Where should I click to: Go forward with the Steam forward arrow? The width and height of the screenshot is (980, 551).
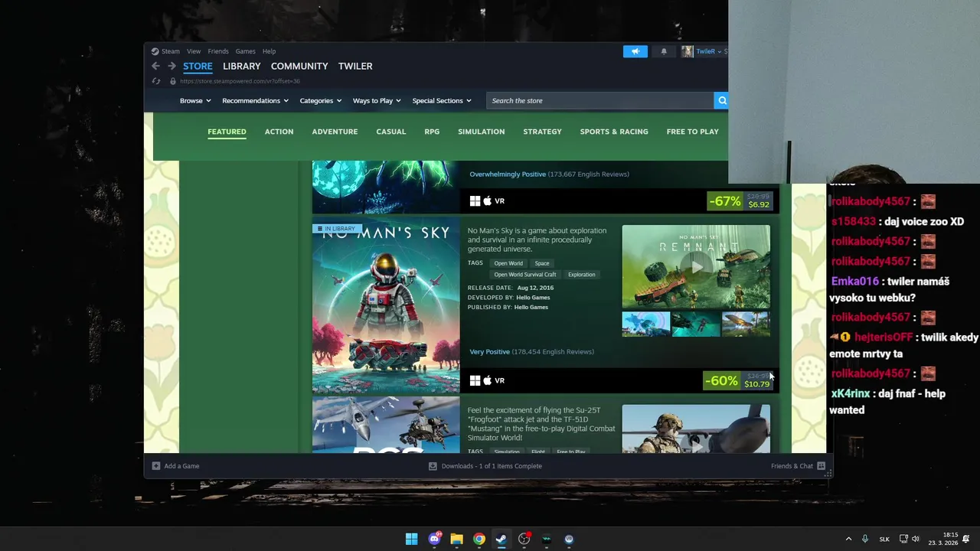171,66
